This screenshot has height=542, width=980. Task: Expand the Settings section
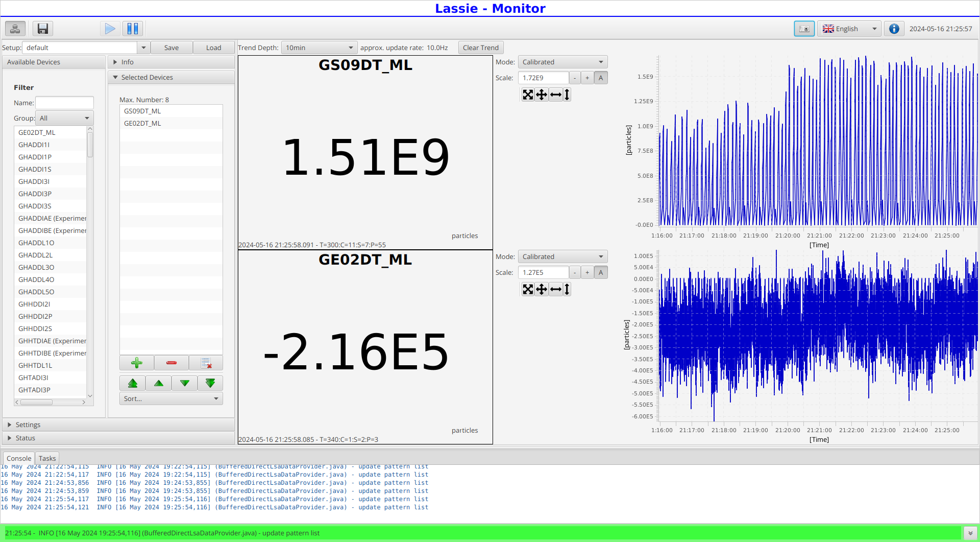[118, 425]
